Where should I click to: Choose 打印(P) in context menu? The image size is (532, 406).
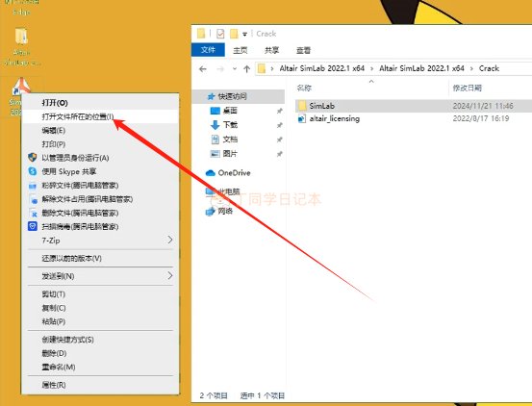[100, 144]
